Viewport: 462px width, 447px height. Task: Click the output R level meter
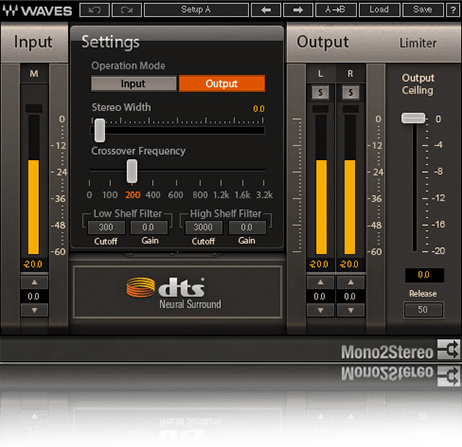(350, 185)
